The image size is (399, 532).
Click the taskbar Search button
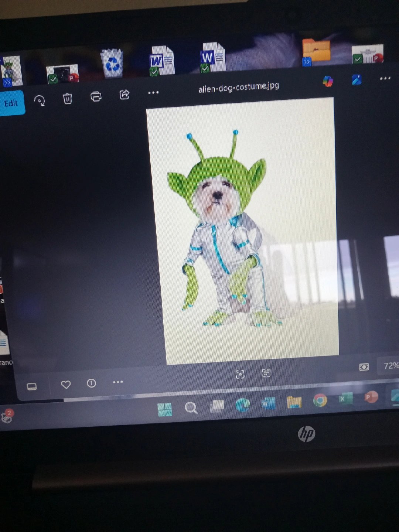(191, 408)
